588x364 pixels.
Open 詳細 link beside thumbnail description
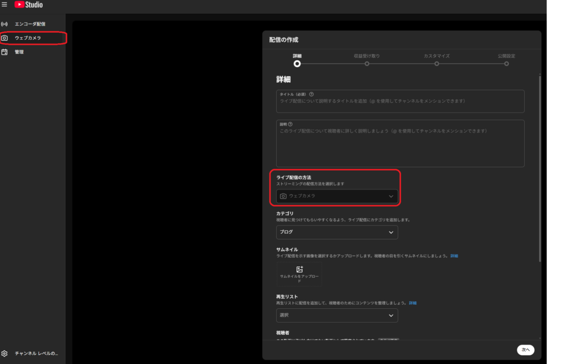[454, 255]
